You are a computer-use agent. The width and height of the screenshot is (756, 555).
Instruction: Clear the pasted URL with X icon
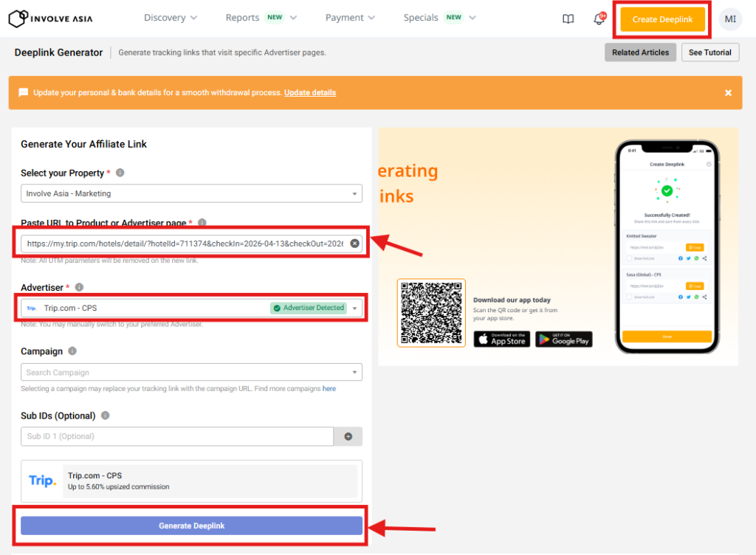click(354, 244)
